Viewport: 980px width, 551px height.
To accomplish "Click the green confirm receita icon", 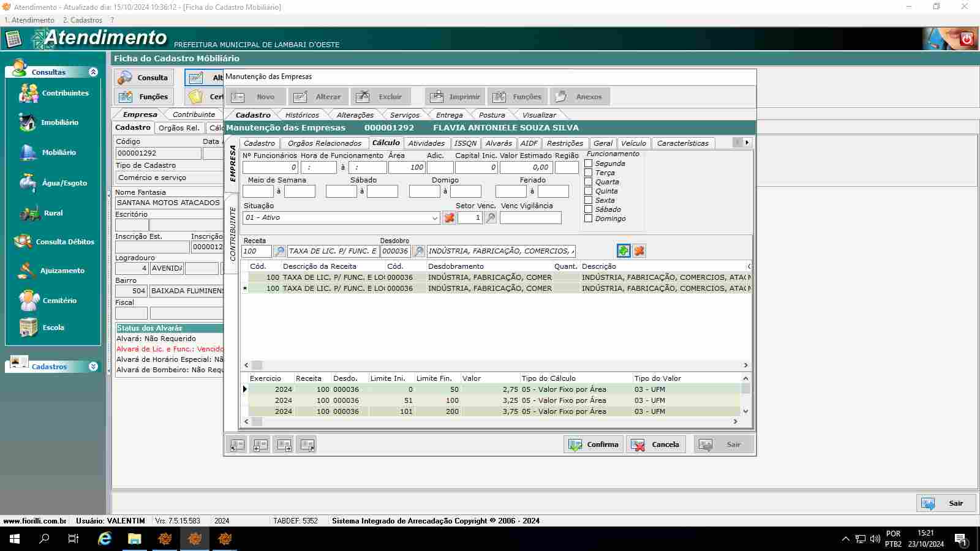I will point(624,251).
